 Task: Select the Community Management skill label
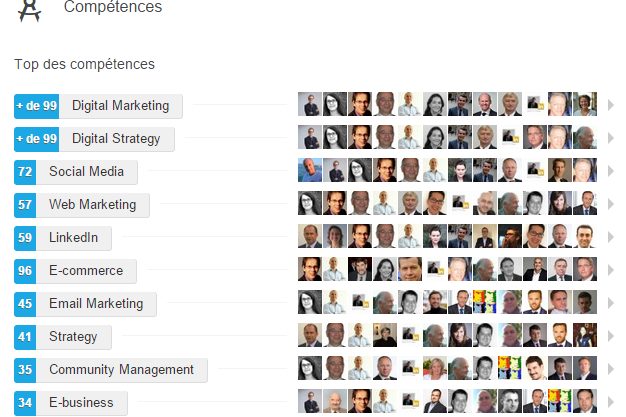[121, 370]
